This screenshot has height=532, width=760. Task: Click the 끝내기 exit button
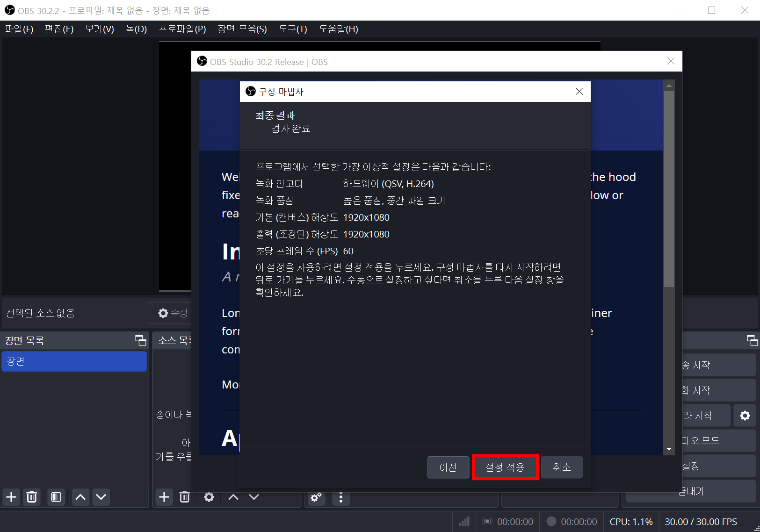click(691, 491)
